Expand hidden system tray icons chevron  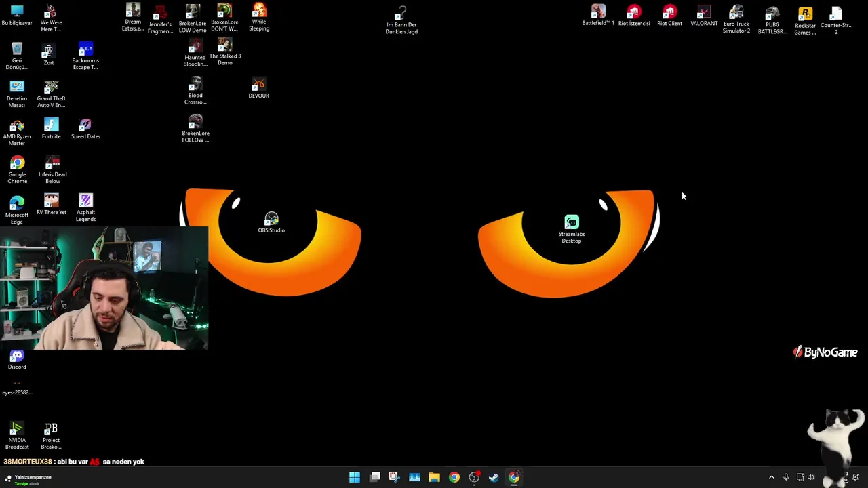(x=771, y=477)
